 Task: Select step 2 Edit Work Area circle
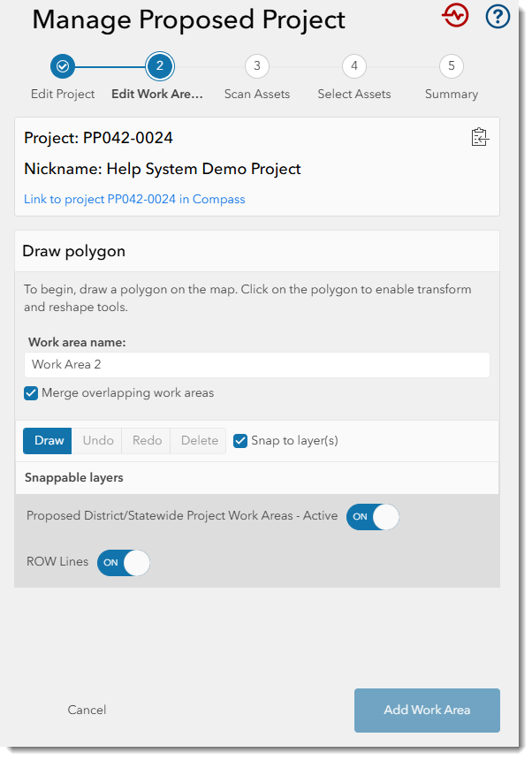[x=160, y=66]
